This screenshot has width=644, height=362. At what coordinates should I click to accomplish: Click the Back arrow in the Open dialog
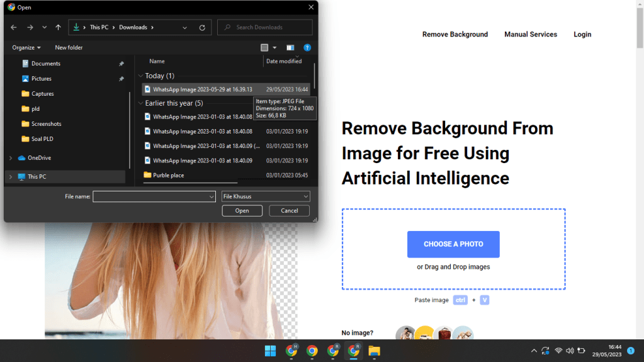pyautogui.click(x=14, y=28)
